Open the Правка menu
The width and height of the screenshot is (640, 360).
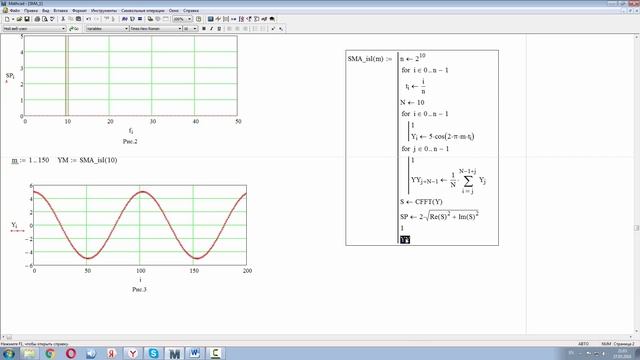coord(31,11)
